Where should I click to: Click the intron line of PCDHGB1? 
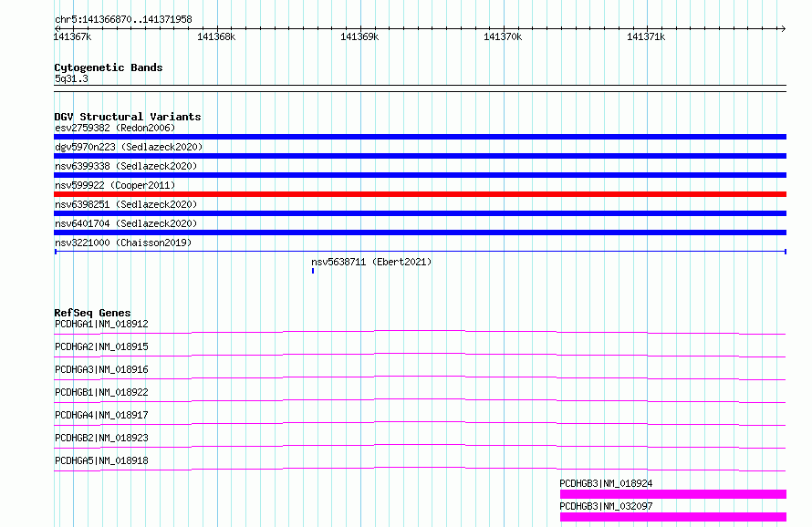click(x=420, y=400)
